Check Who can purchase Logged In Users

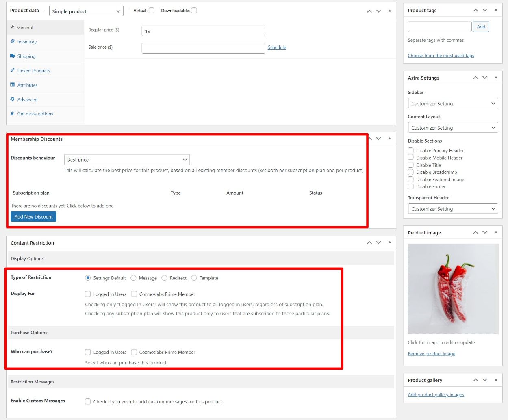tap(88, 352)
